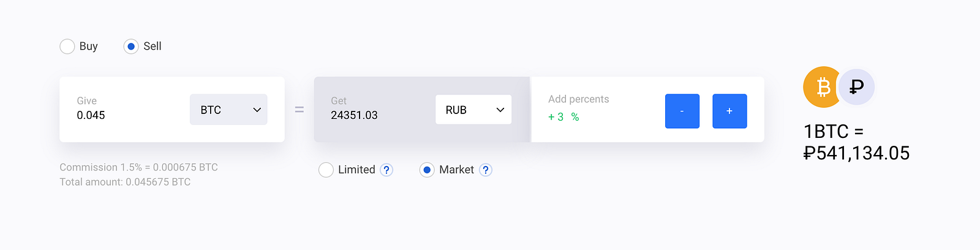
Task: Open help tooltip for Market order
Action: point(486,170)
